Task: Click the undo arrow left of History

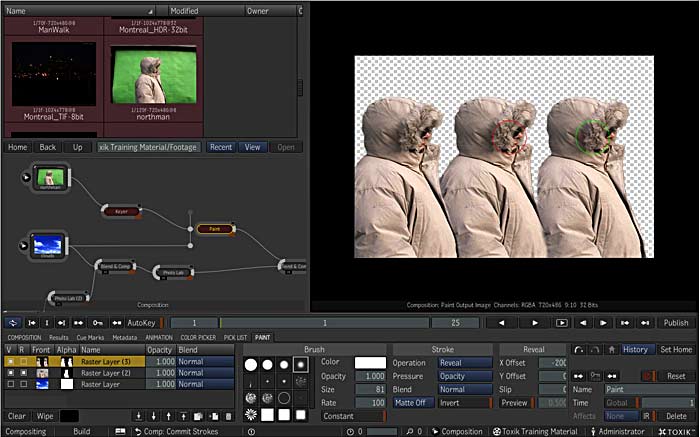Action: click(579, 349)
